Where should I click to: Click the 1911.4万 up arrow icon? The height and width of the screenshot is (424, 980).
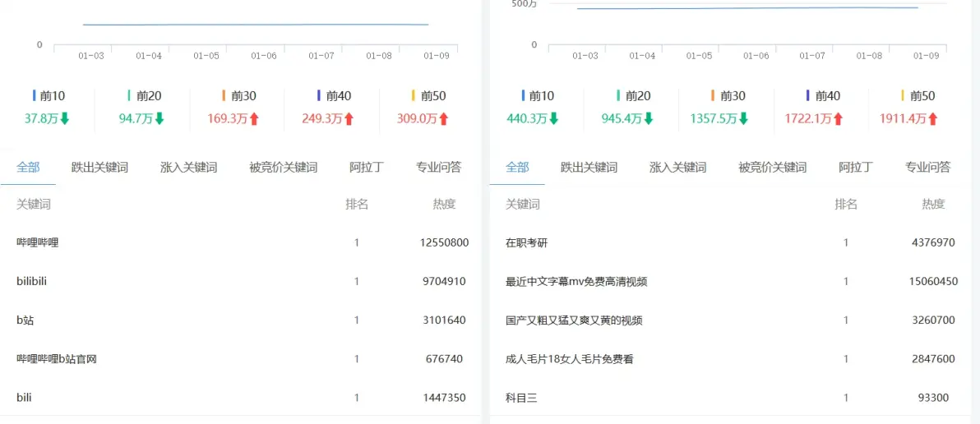tap(932, 118)
